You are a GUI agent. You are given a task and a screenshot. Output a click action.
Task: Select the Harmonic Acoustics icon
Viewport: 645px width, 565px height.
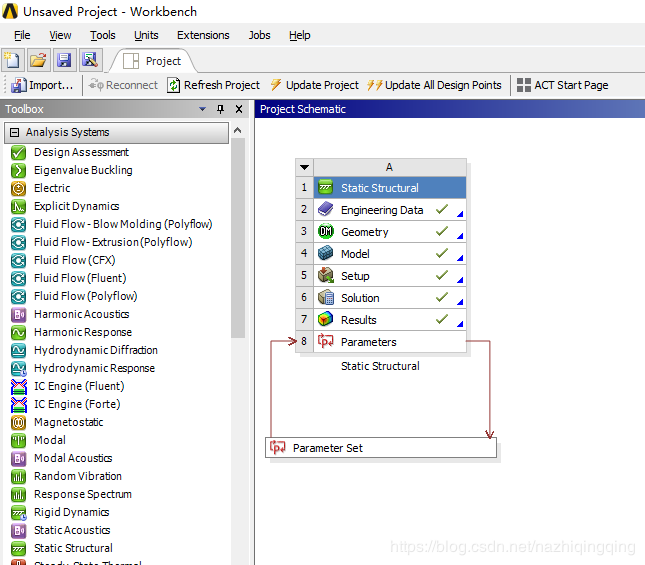click(x=19, y=315)
